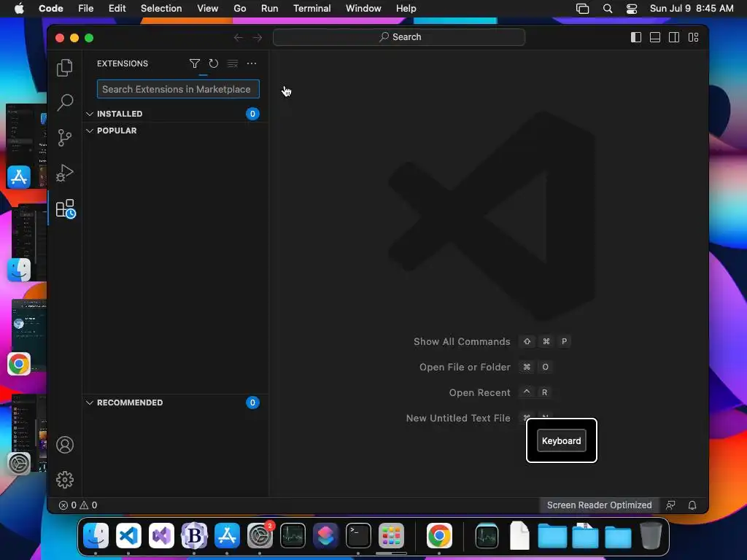Image resolution: width=747 pixels, height=560 pixels.
Task: Go forward with the right arrow
Action: 258,38
